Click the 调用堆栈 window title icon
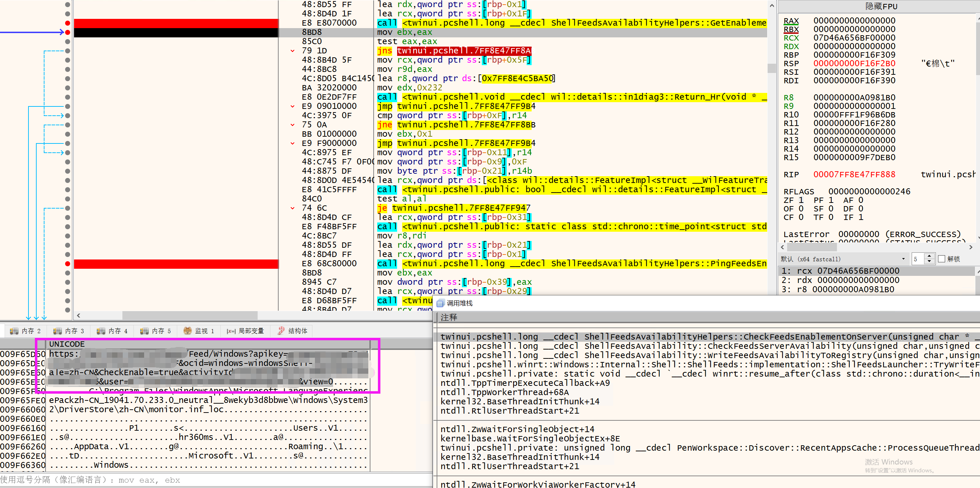980x488 pixels. pos(441,303)
